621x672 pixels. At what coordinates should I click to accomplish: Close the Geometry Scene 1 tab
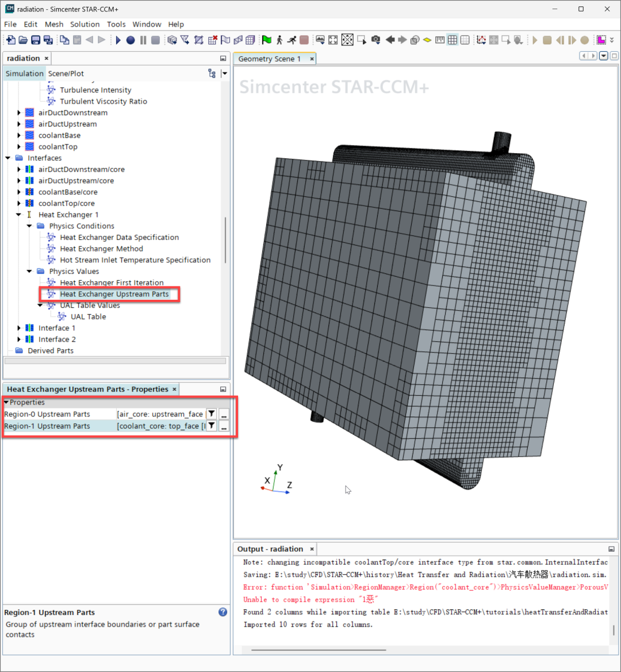312,59
